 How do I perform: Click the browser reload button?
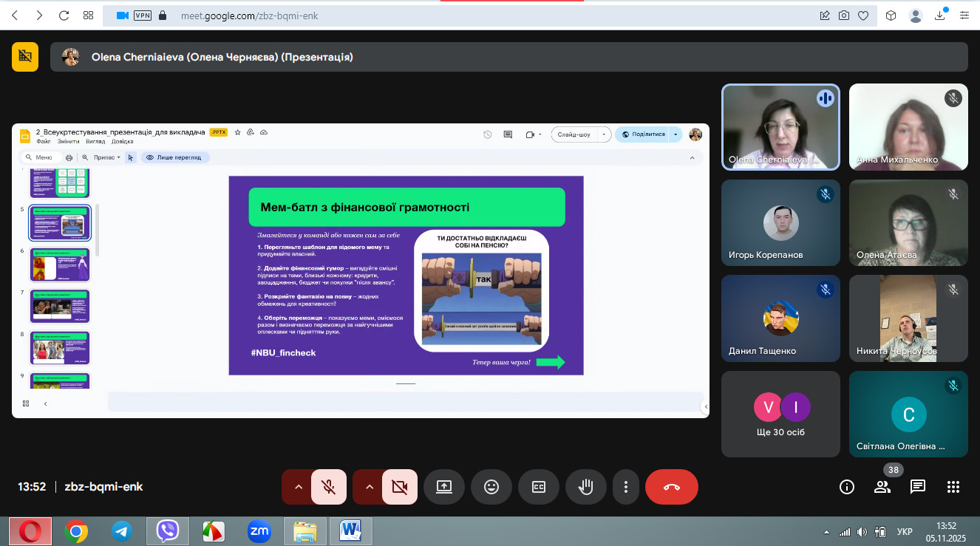point(64,16)
